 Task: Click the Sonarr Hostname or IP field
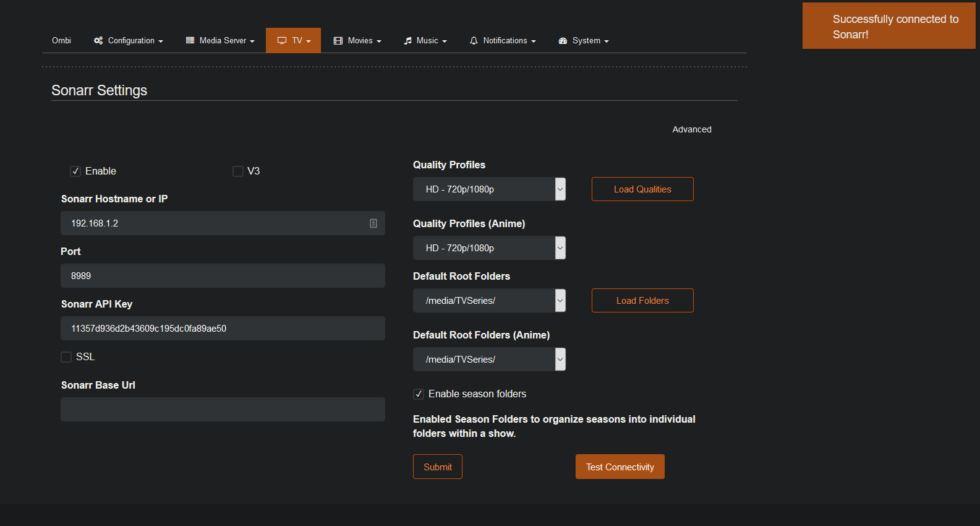point(223,223)
